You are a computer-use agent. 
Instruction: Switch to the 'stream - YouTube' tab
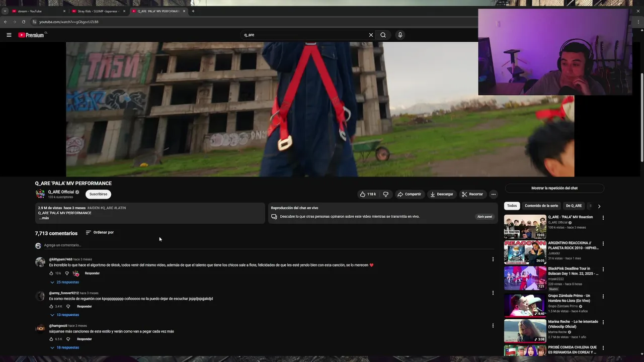[39, 11]
